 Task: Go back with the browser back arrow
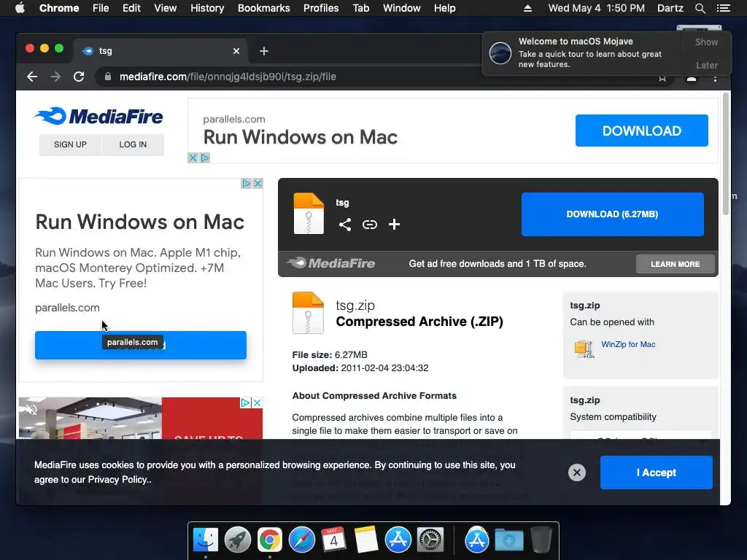pyautogui.click(x=32, y=77)
